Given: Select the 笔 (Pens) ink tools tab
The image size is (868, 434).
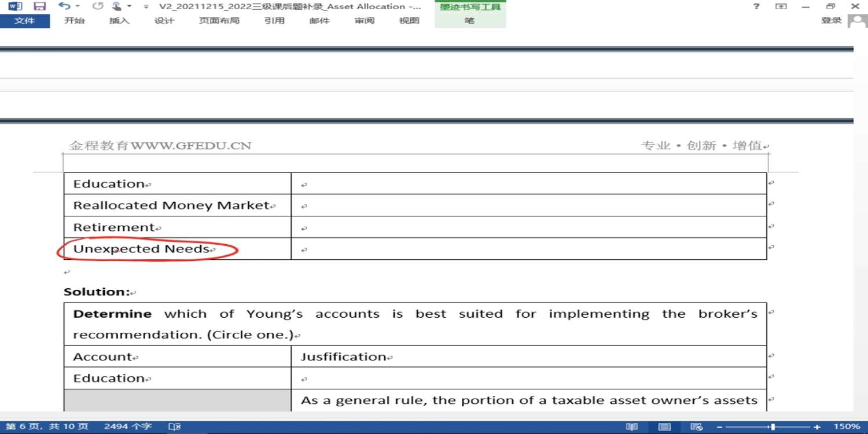Looking at the screenshot, I should click(x=470, y=21).
